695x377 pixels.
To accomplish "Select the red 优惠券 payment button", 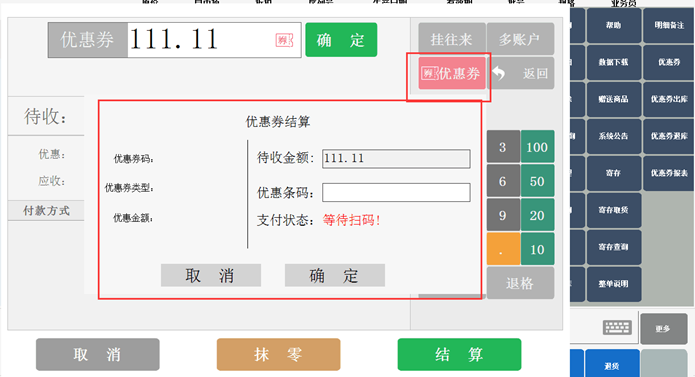I will pos(452,73).
